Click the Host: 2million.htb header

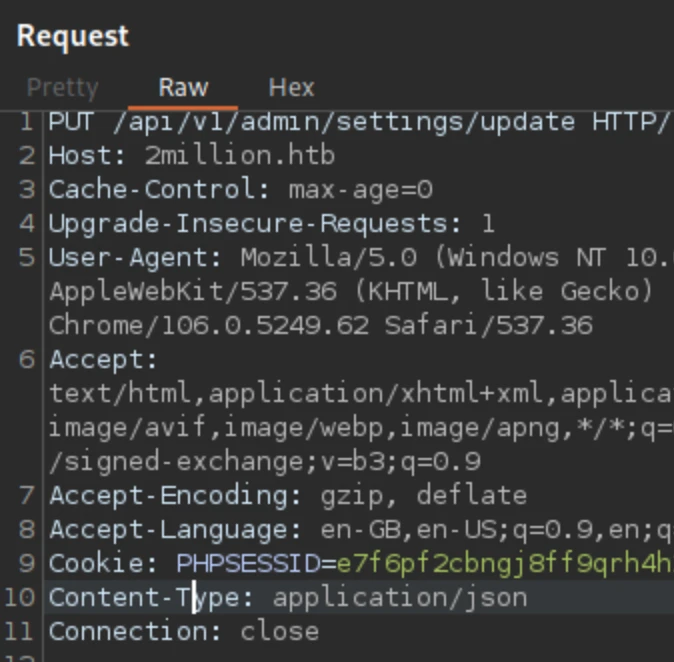point(192,156)
